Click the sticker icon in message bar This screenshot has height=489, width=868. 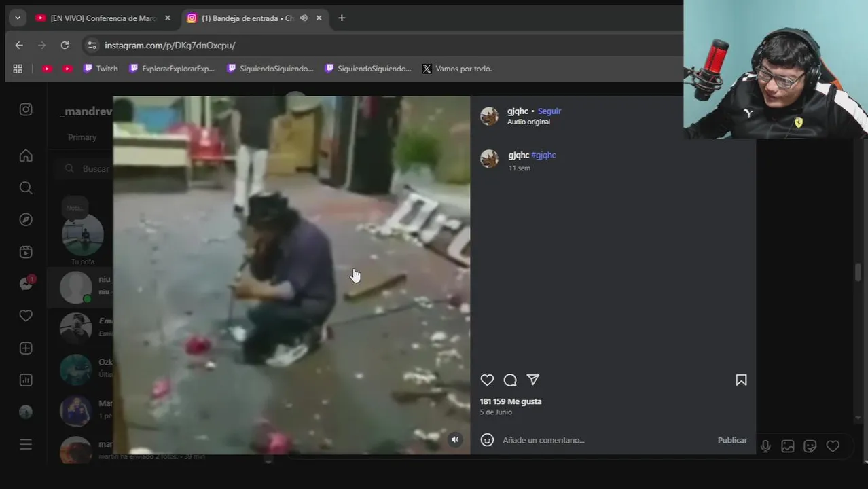pos(810,446)
